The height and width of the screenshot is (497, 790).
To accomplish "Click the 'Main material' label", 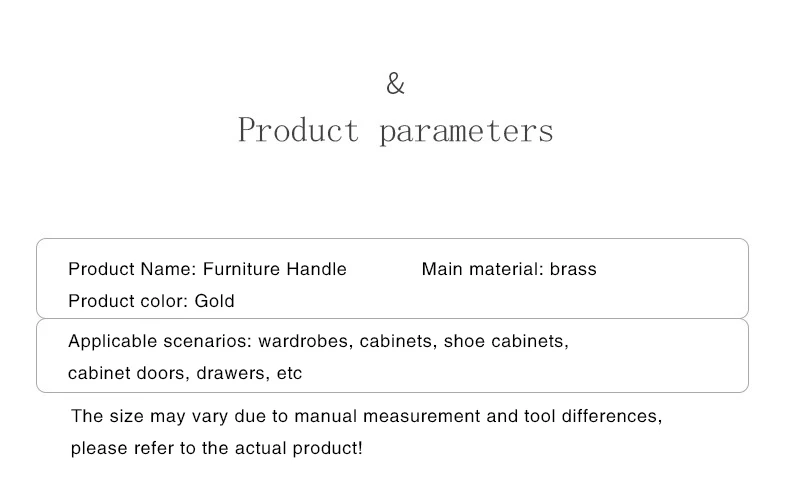I will tap(483, 269).
